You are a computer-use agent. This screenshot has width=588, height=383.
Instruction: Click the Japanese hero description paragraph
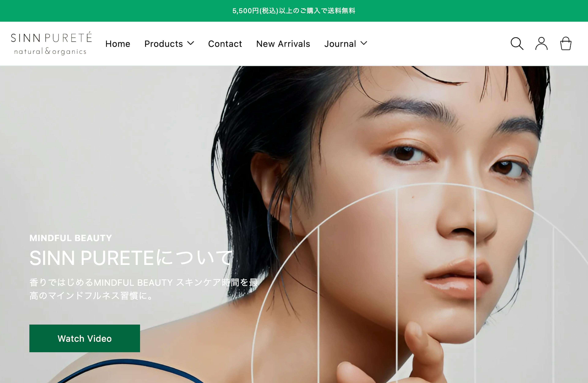tap(143, 289)
